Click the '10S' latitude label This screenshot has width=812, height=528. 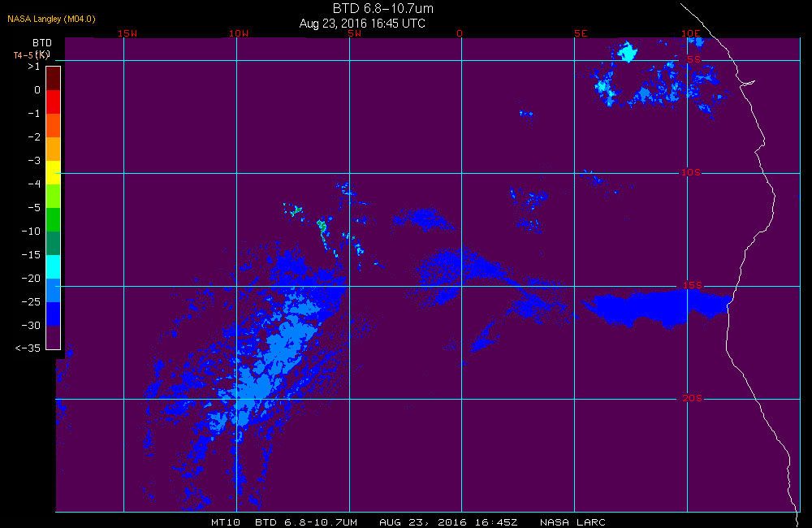click(691, 172)
